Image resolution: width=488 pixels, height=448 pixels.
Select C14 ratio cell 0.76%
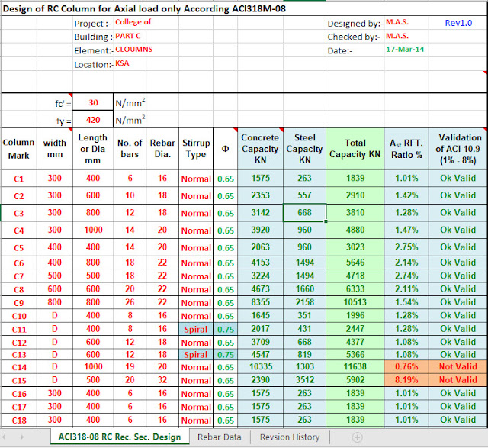point(406,366)
